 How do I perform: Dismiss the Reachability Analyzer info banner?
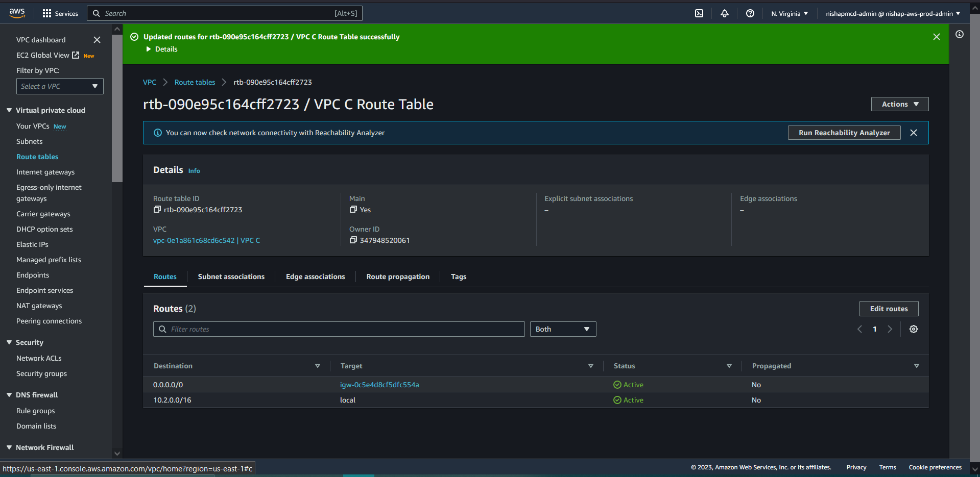913,133
